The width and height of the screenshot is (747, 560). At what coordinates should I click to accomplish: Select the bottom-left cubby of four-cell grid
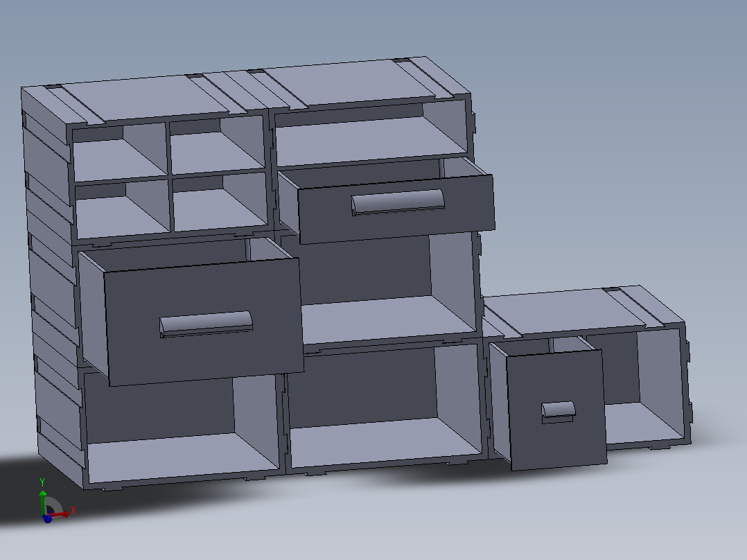[123, 209]
